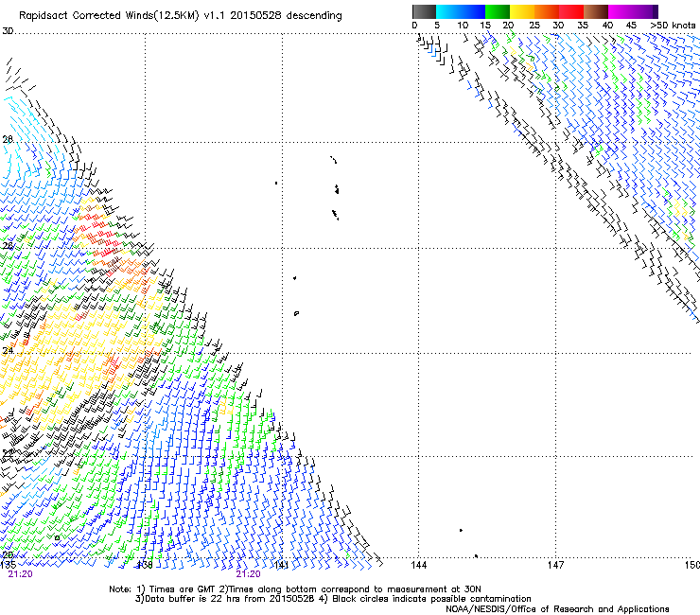
Task: Click the 'Rapidscat Corrected Winds(12.5KM)' title text
Action: [x=109, y=16]
